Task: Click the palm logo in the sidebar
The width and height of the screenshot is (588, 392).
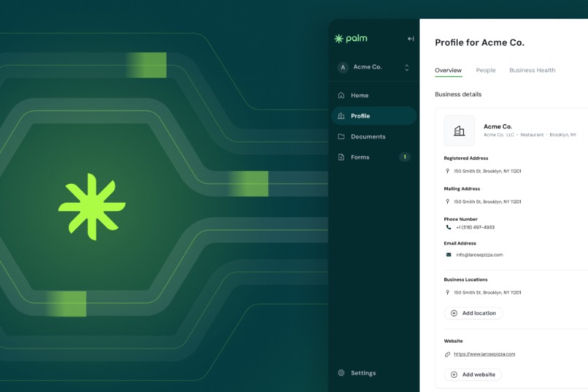Action: pyautogui.click(x=351, y=38)
